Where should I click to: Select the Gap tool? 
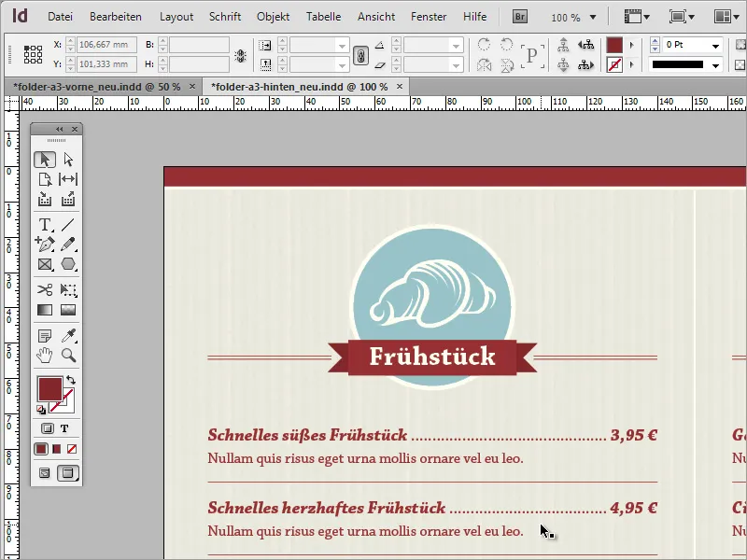68,179
